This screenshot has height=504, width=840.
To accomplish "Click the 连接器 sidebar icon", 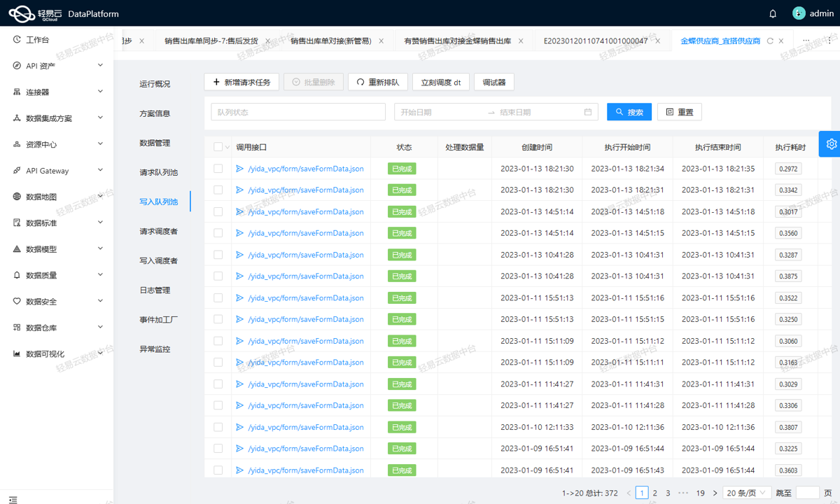I will 17,92.
